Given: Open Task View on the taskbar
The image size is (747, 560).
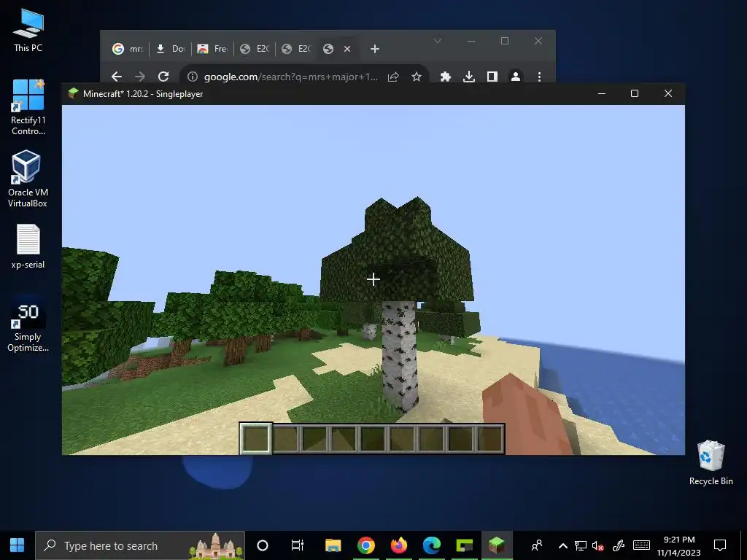Looking at the screenshot, I should pyautogui.click(x=298, y=545).
